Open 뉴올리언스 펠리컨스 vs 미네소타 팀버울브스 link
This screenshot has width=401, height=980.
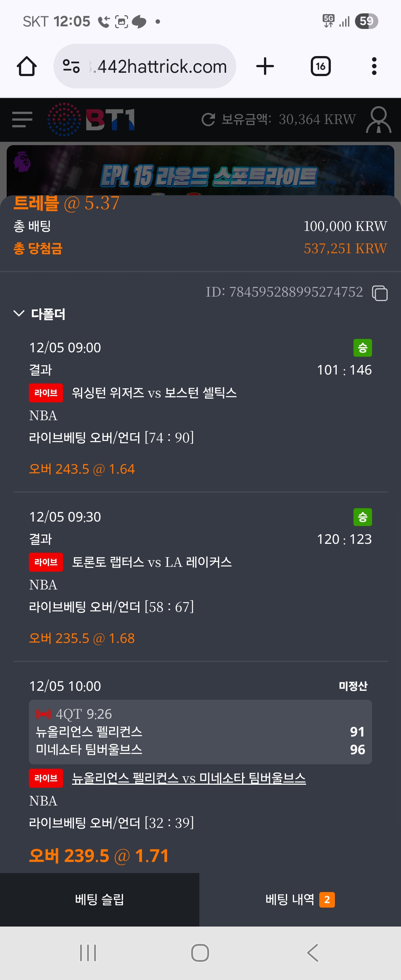(x=189, y=778)
